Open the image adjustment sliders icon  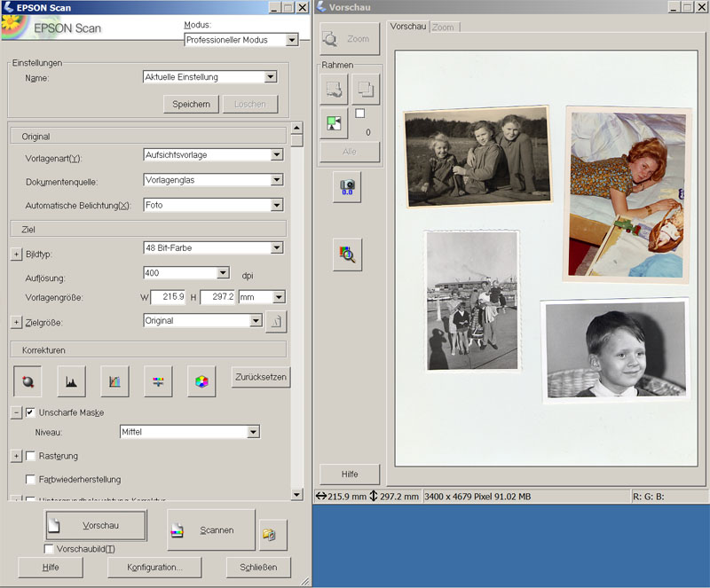(x=159, y=381)
